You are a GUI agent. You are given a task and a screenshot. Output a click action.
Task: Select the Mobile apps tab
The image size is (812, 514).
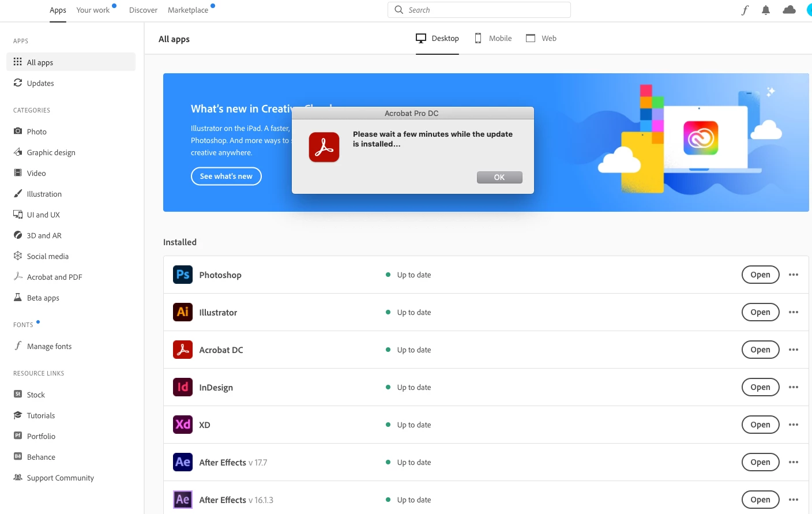pos(493,38)
